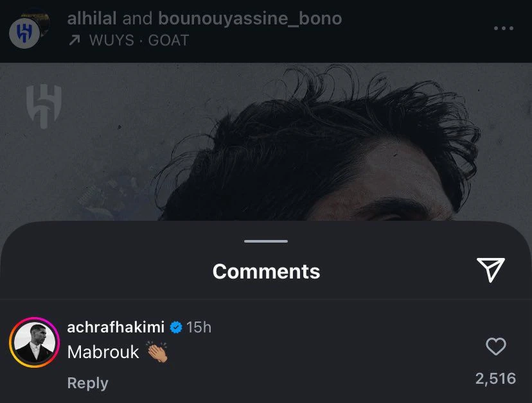
Task: Like the Mabrouk comment with the heart
Action: coord(495,347)
